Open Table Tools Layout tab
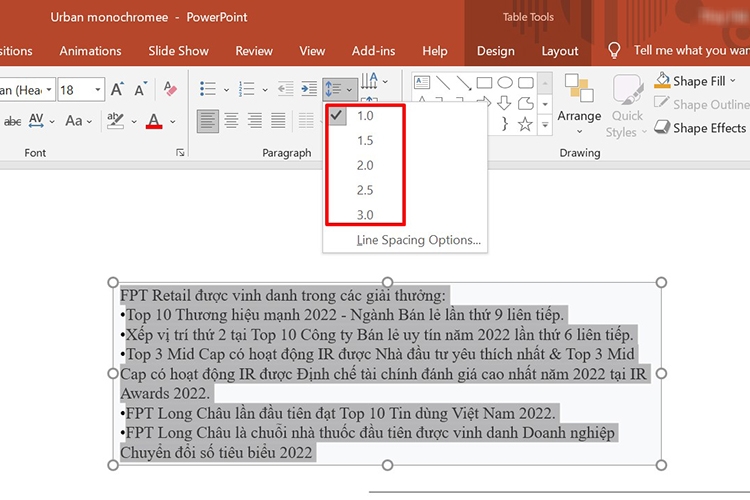Image resolution: width=750 pixels, height=500 pixels. (560, 51)
